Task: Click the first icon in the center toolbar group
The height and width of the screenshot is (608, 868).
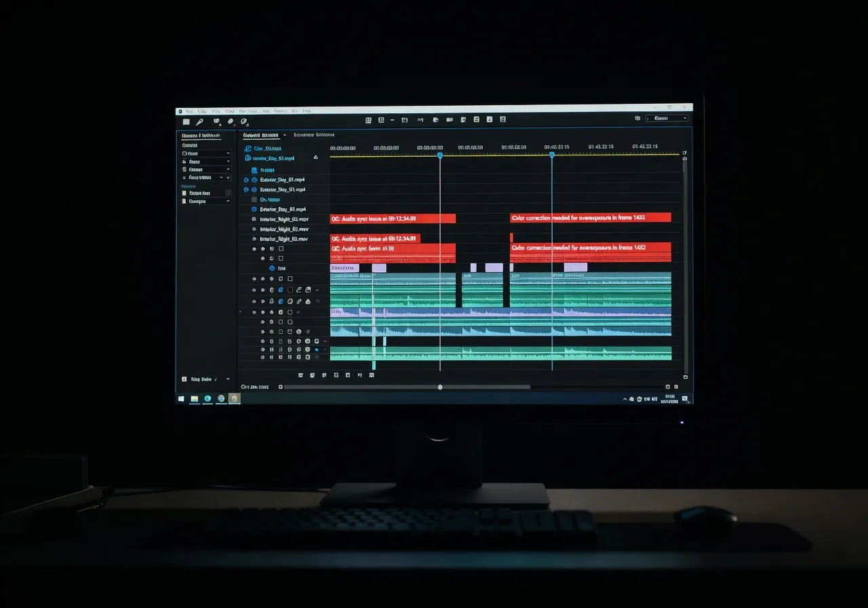Action: tap(368, 120)
